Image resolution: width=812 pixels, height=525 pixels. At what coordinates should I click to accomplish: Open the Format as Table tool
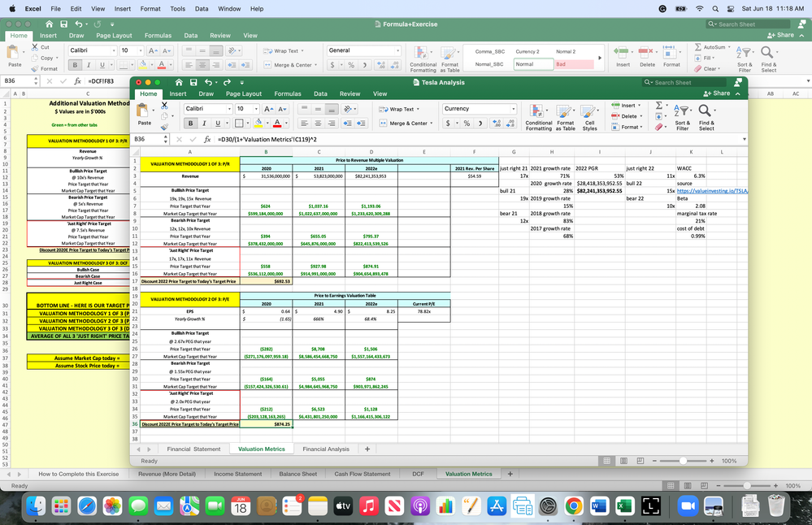[565, 111]
